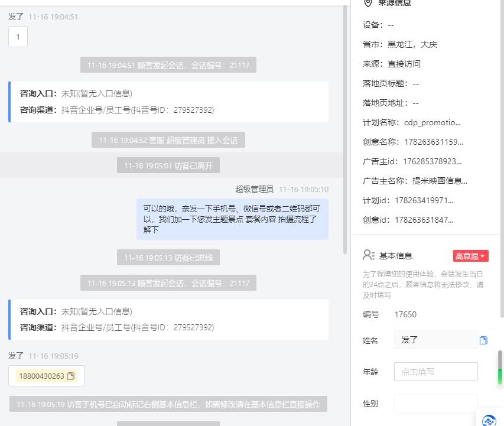Click the 编号 value 17650

pos(405,314)
